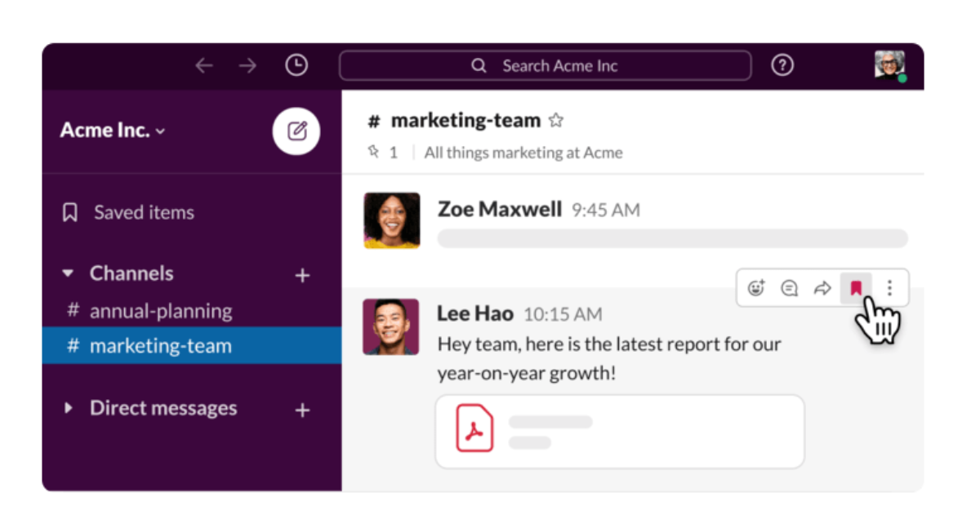Open more actions for Lee Hao's message
The image size is (980, 506).
(889, 287)
